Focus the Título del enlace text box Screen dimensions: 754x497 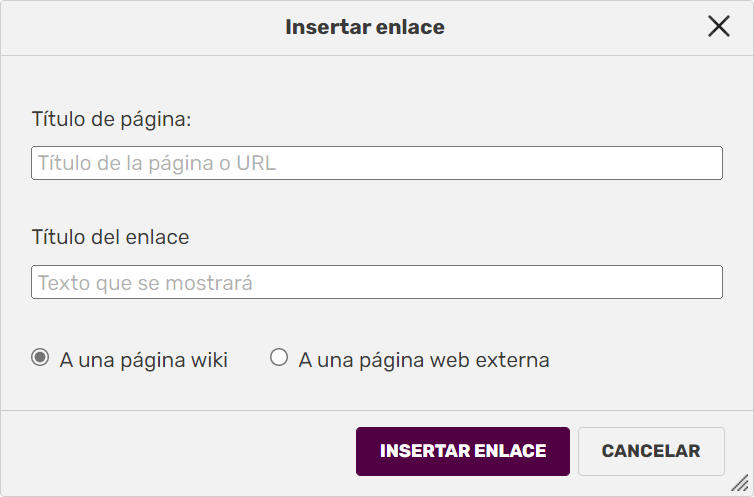(376, 282)
